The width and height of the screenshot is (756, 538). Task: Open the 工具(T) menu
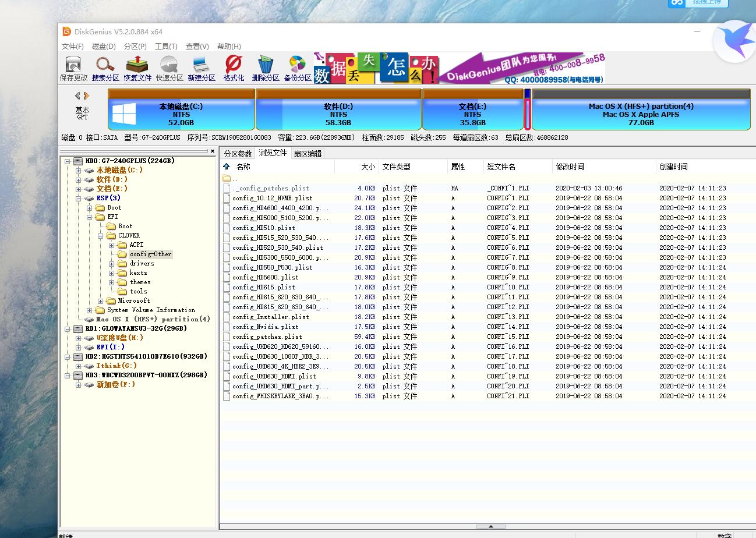click(x=166, y=47)
